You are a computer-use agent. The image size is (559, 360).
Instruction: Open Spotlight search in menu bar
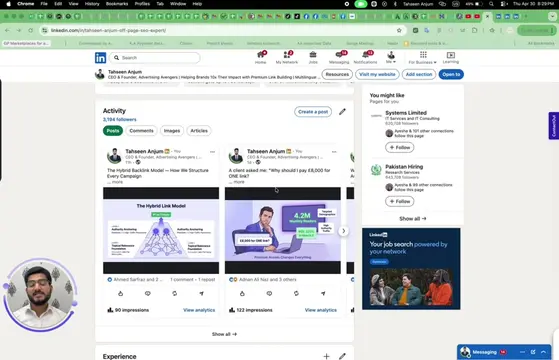click(491, 4)
